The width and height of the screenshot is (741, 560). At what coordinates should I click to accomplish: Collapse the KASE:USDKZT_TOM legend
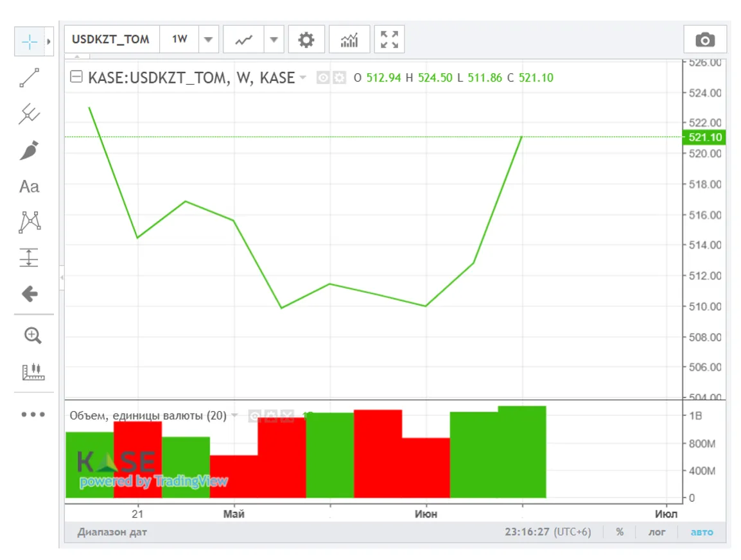[76, 78]
